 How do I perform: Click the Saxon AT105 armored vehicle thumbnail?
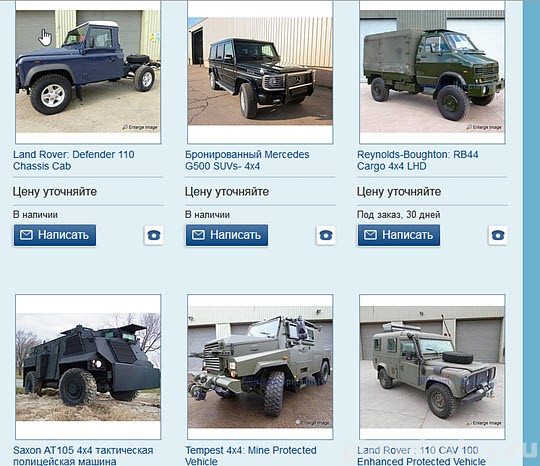coord(88,367)
